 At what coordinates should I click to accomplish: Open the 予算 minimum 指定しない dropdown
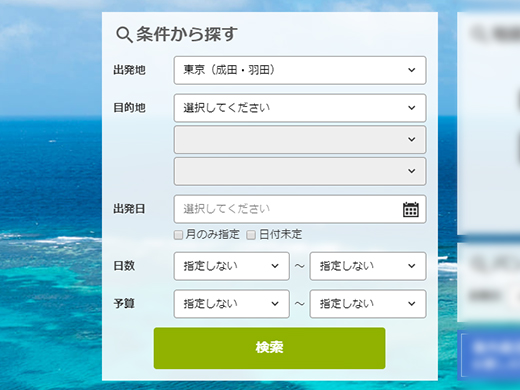[x=231, y=304]
